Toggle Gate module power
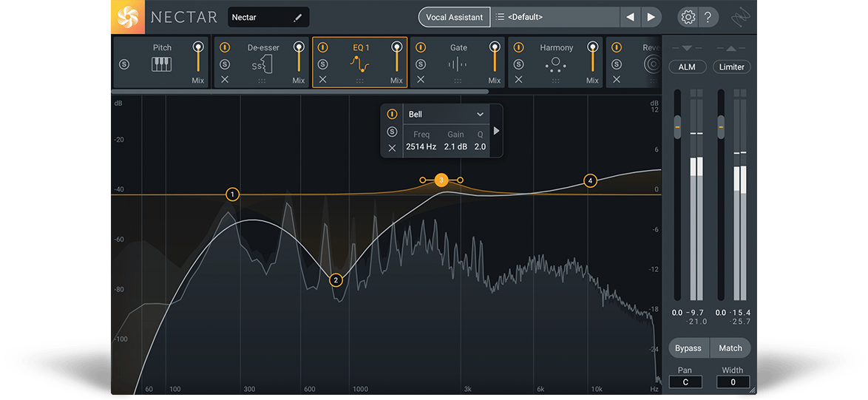Image resolution: width=868 pixels, height=400 pixels. (421, 47)
